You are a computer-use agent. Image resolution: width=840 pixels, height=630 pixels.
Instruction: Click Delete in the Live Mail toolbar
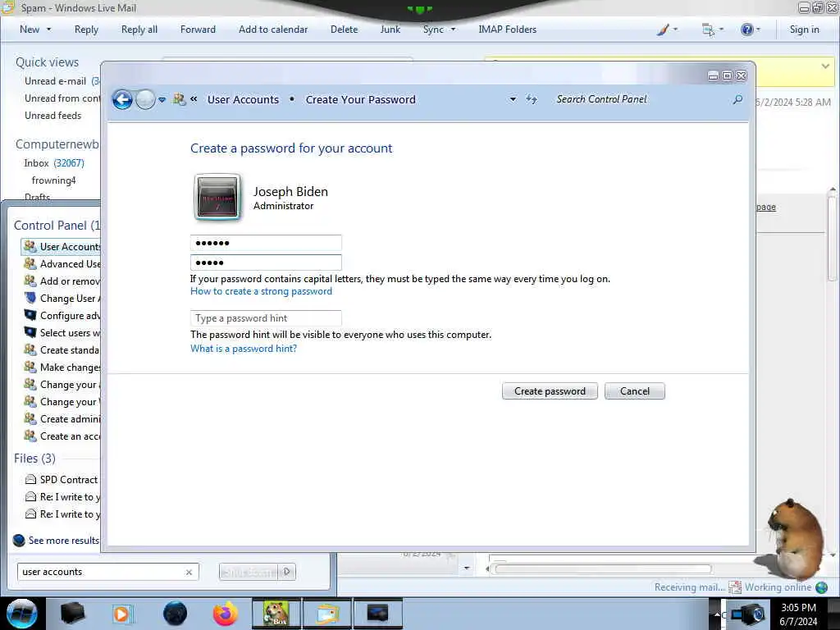coord(344,30)
